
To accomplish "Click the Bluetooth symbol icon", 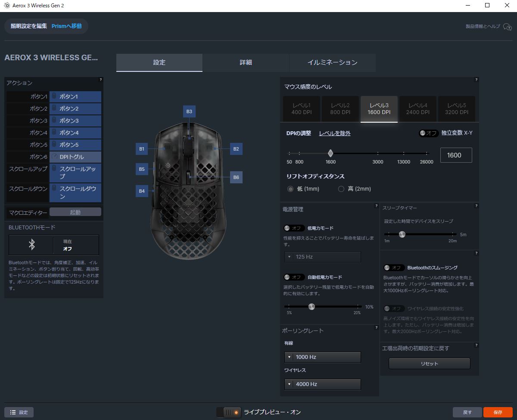I will pyautogui.click(x=31, y=245).
